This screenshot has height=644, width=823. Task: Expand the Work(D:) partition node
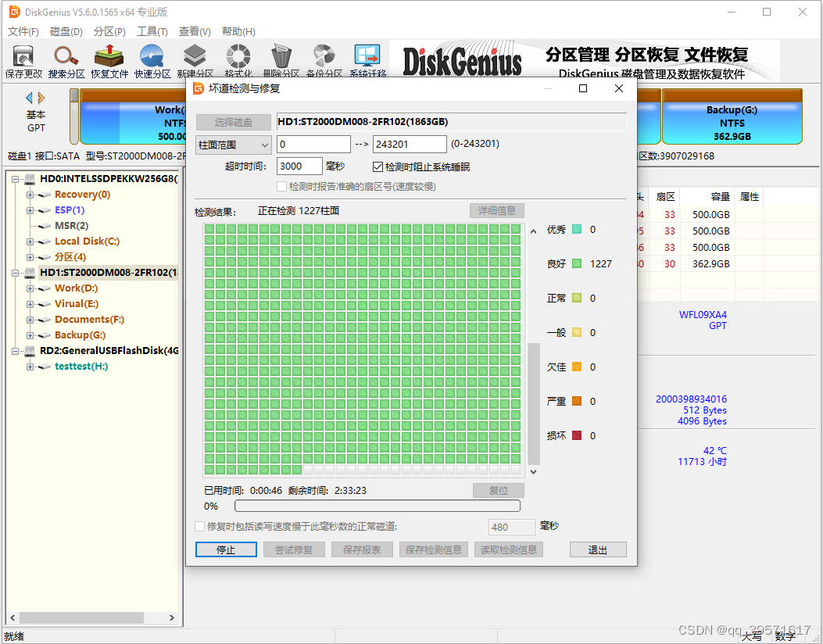(30, 288)
